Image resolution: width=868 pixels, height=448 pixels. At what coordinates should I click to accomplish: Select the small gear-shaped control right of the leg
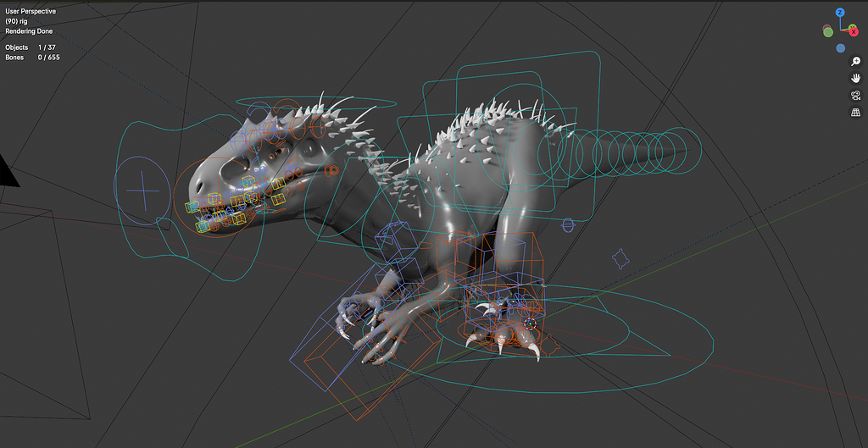click(620, 258)
